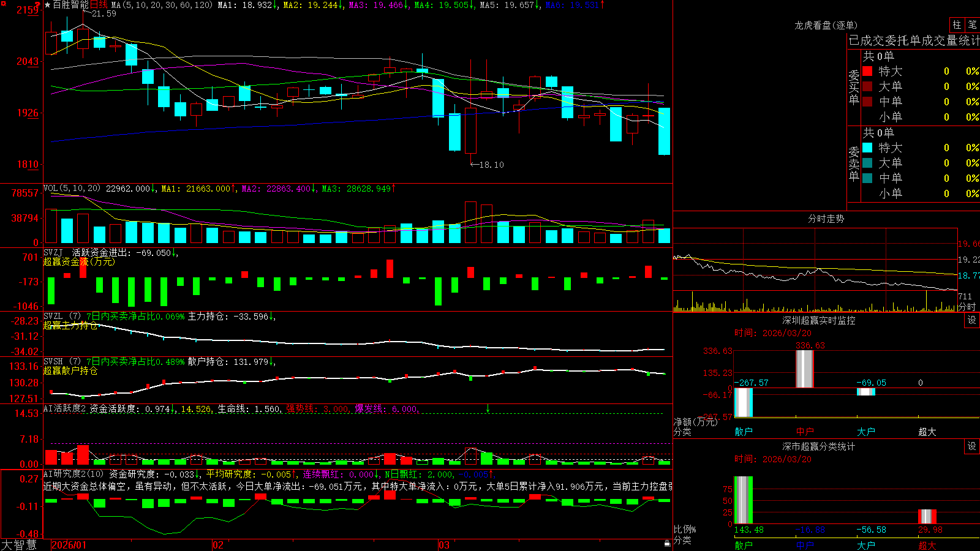Image resolution: width=980 pixels, height=551 pixels.
Task: Select the 中户 category in 实时监控 chart
Action: [x=805, y=432]
